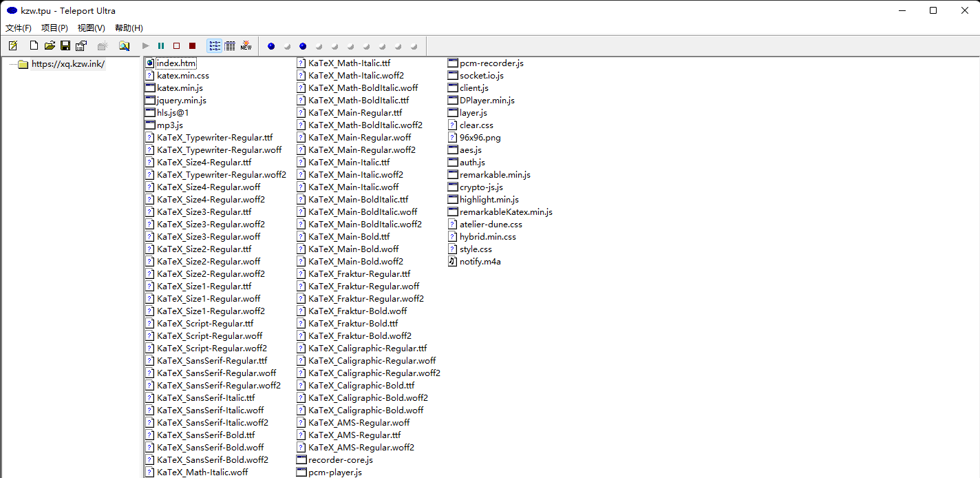980x478 pixels.
Task: Click the hollow red stop button
Action: coord(176,46)
